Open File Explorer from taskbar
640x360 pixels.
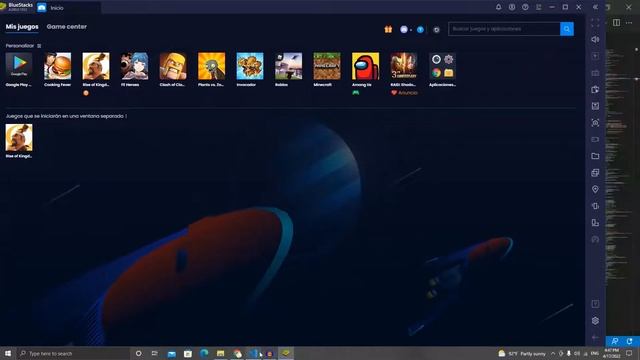(220, 353)
